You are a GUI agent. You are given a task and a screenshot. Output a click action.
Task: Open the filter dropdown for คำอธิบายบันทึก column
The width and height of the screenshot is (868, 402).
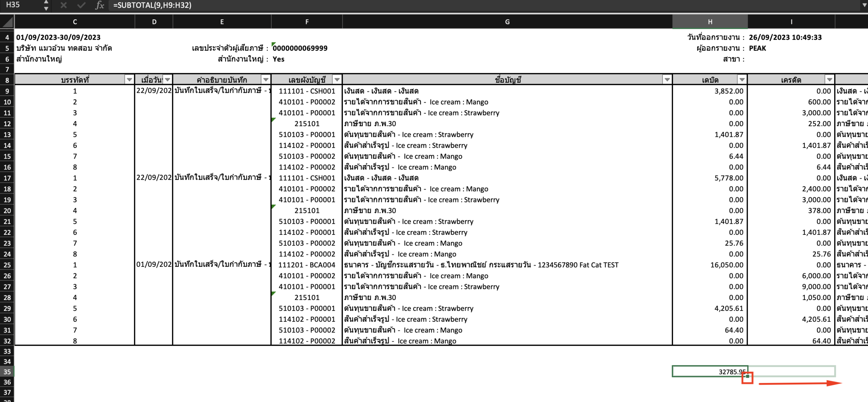click(266, 80)
